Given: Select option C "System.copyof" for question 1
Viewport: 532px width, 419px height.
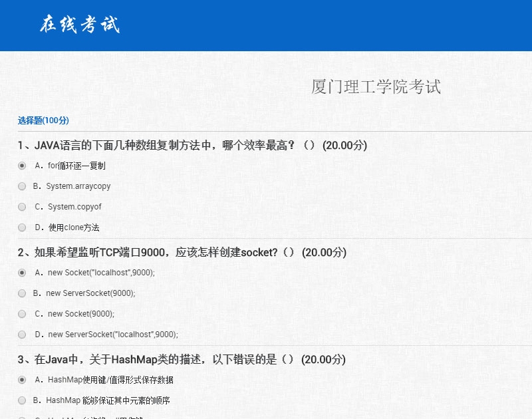Looking at the screenshot, I should 21,207.
